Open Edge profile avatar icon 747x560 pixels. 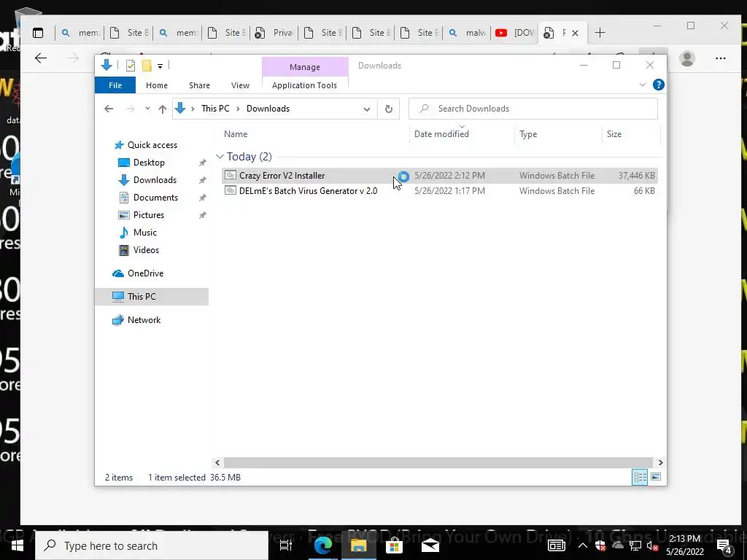point(687,58)
